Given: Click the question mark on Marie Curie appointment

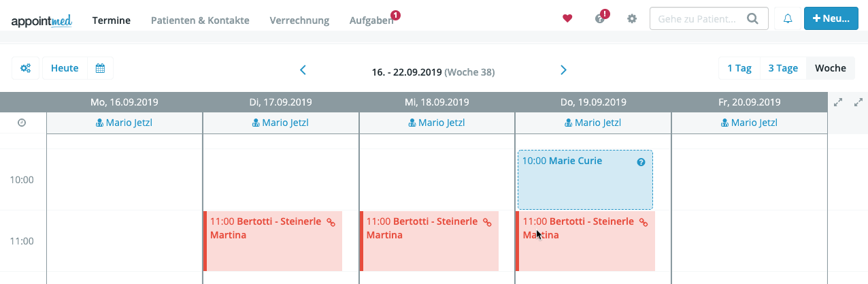Looking at the screenshot, I should click(x=641, y=162).
